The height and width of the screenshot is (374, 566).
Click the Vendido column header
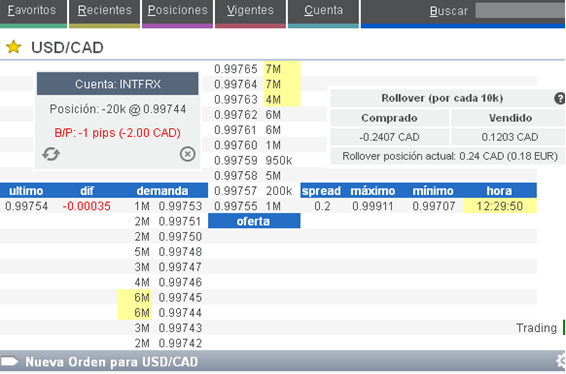(x=510, y=118)
